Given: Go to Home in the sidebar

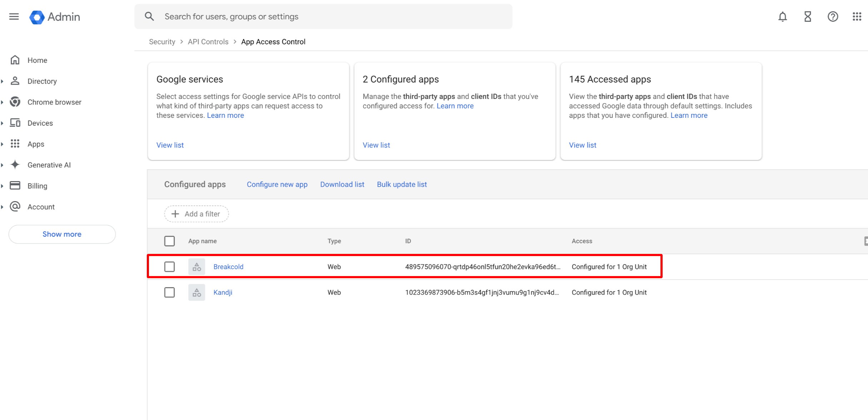Looking at the screenshot, I should (x=37, y=60).
